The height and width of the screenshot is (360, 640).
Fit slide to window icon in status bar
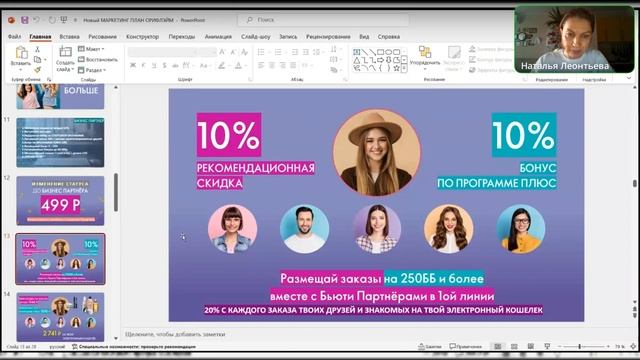point(633,347)
